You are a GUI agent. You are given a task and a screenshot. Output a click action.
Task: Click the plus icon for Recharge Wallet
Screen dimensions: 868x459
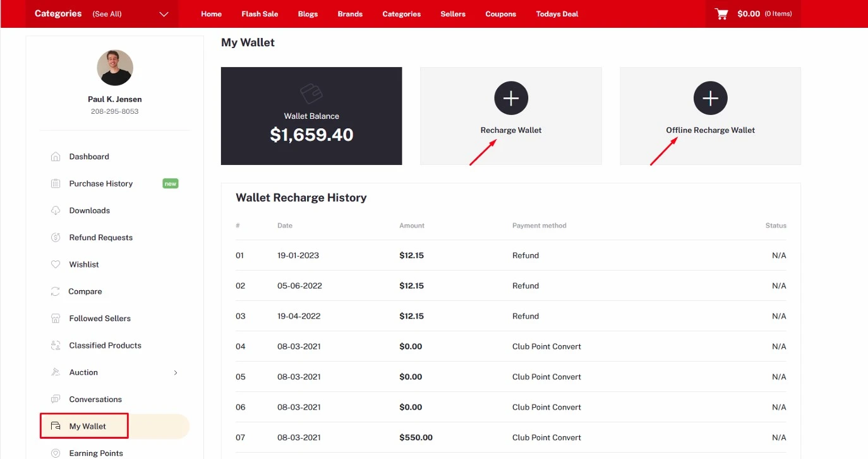pos(511,98)
